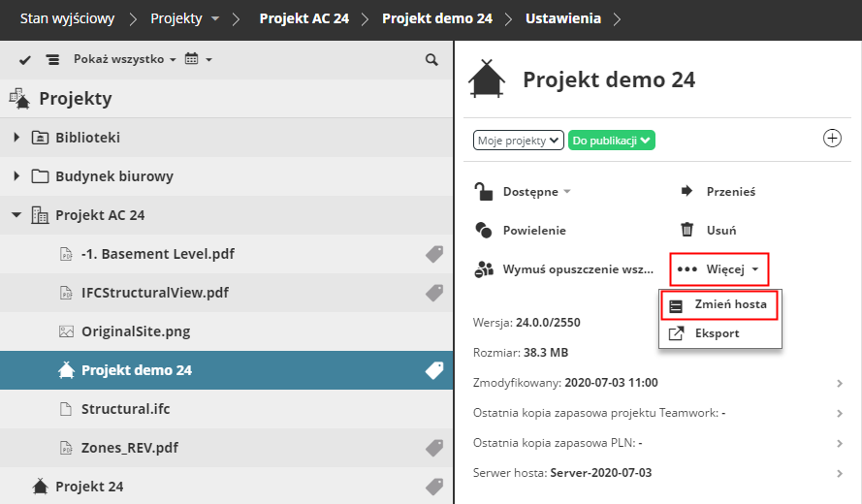862x504 pixels.
Task: Click the Usuń trash icon
Action: point(687,231)
